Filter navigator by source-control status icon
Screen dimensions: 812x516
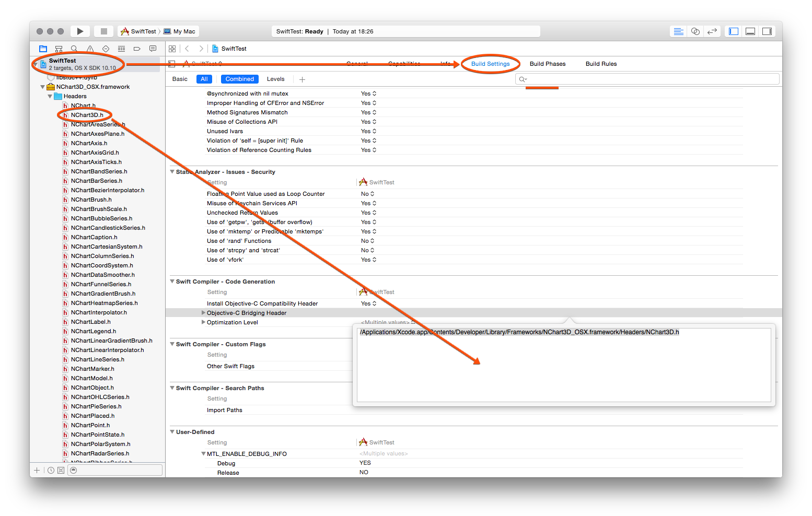point(61,470)
